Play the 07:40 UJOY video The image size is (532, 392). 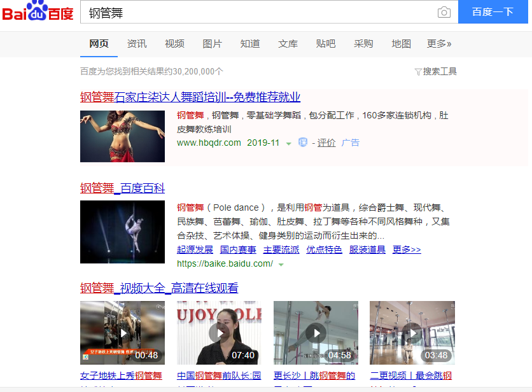pyautogui.click(x=219, y=333)
